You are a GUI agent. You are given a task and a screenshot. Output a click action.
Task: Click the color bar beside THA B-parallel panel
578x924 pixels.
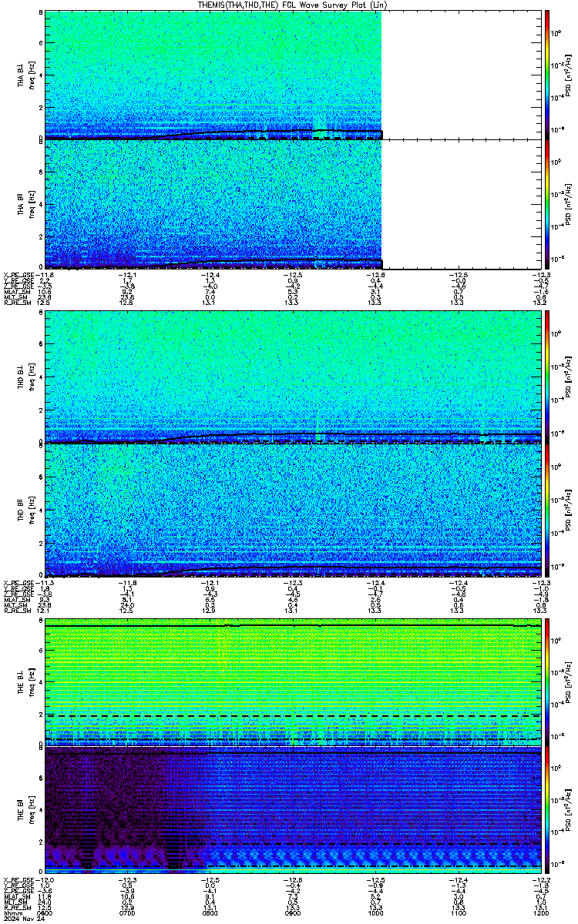tap(547, 204)
